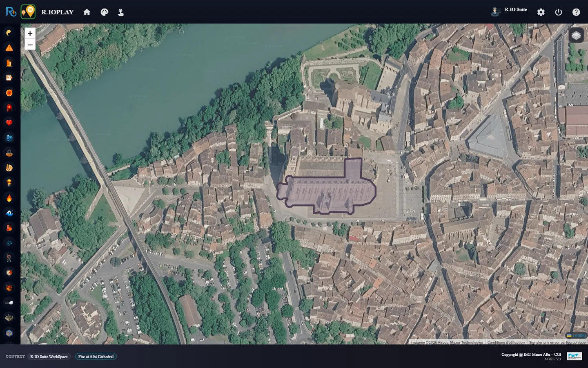This screenshot has width=588, height=368.
Task: Click the Fire at Albi Cathedral context chip
Action: click(x=96, y=357)
